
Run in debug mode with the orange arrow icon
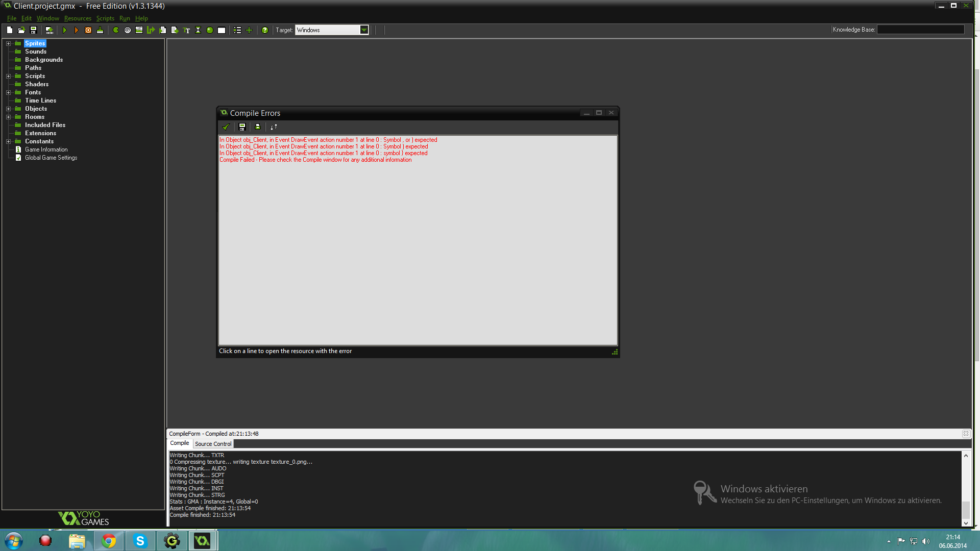(x=77, y=30)
